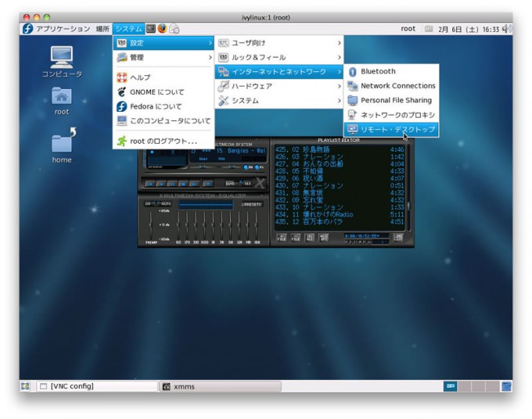Screen dimensions: 532x419
Task: Open the mail launcher icon in panel
Action: click(x=174, y=29)
